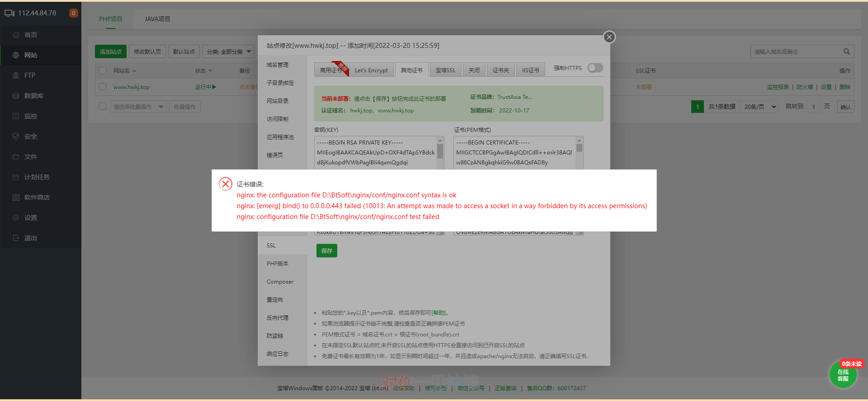This screenshot has width=868, height=401.
Task: Open the 状态 column filter arrow
Action: click(210, 71)
